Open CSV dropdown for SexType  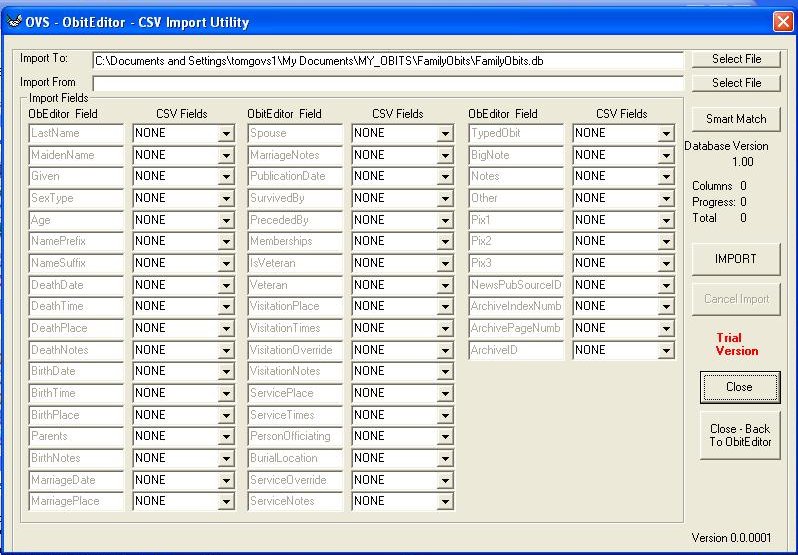point(226,199)
